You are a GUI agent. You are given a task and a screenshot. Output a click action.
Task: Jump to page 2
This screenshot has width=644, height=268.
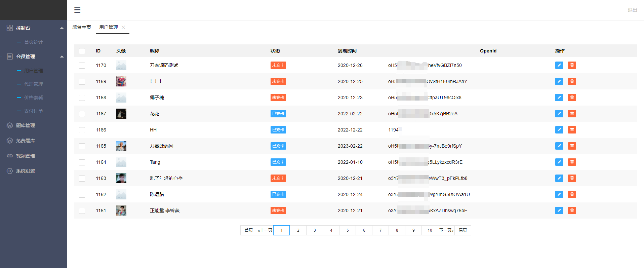298,230
